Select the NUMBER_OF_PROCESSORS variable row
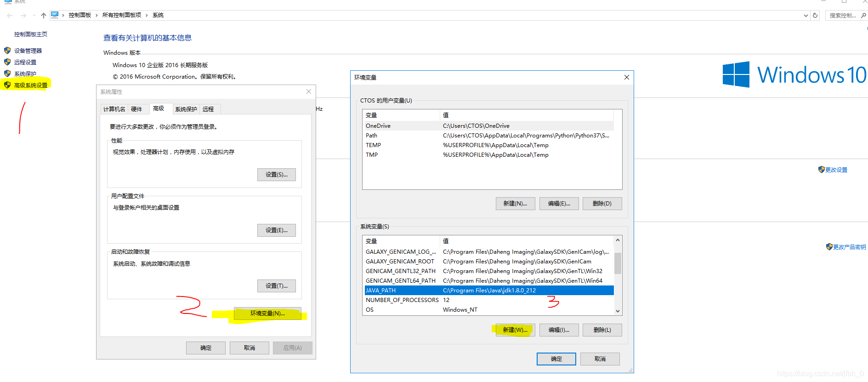Viewport: 868px width, 382px height. coord(489,300)
